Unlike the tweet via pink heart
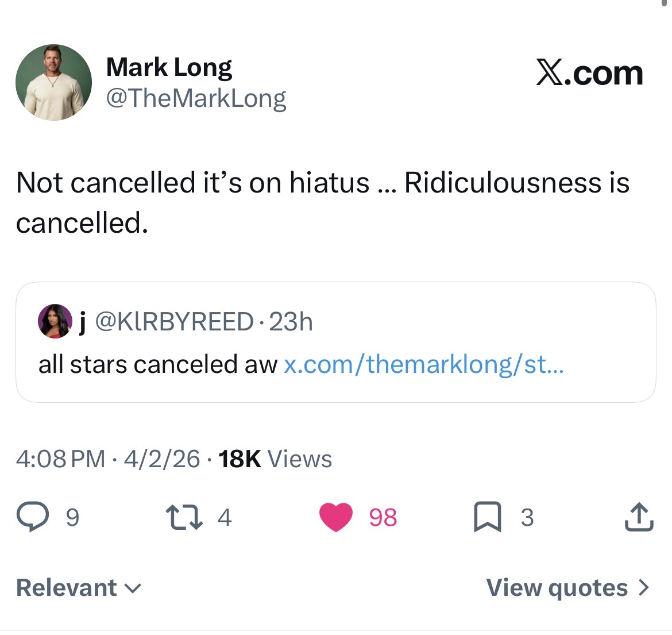Screen dimensions: 672x635 coord(336,517)
